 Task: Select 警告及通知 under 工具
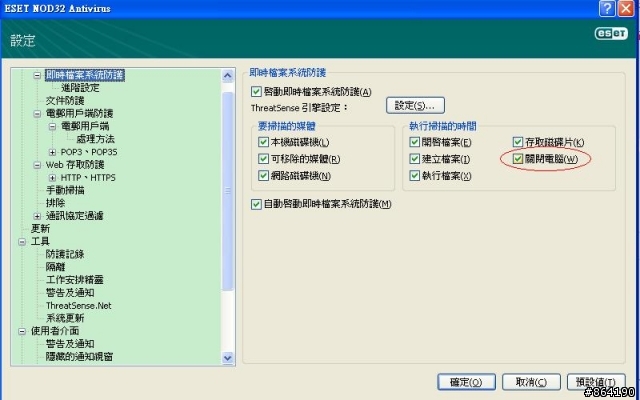point(70,293)
